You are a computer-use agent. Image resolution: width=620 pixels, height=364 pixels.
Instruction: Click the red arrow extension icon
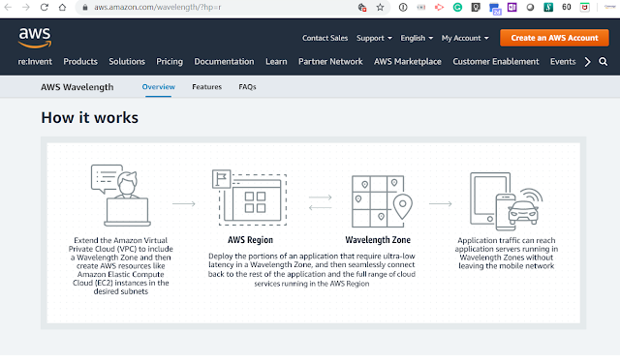[439, 7]
